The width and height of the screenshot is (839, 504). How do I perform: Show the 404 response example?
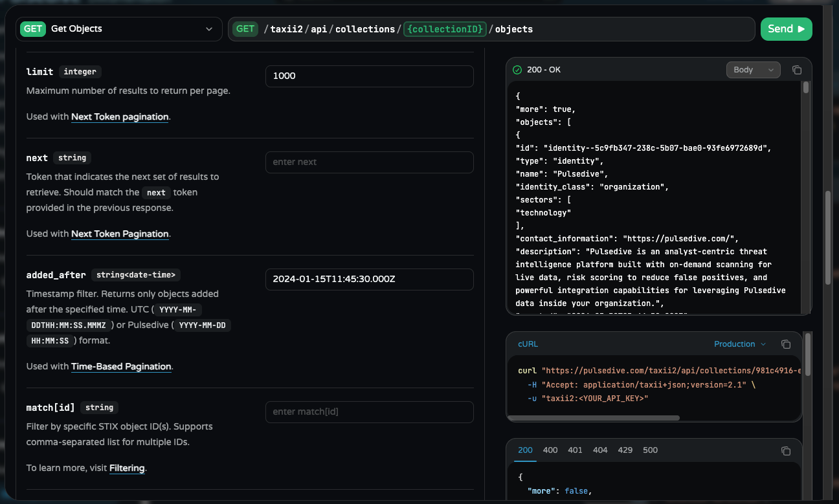click(x=600, y=450)
